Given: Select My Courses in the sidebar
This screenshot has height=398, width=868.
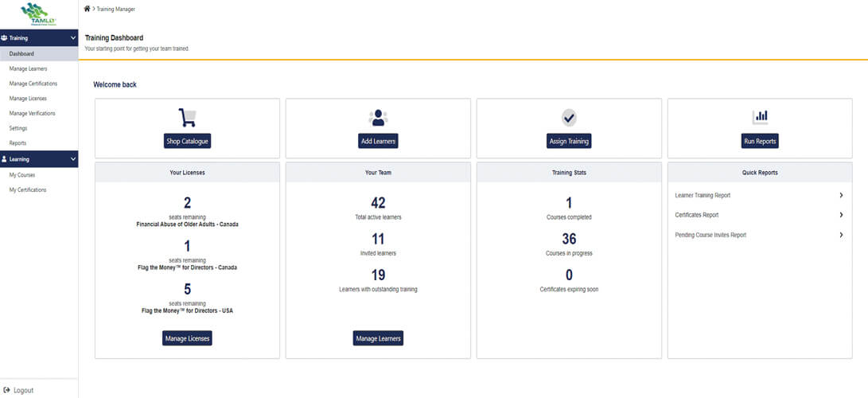Looking at the screenshot, I should (x=22, y=174).
